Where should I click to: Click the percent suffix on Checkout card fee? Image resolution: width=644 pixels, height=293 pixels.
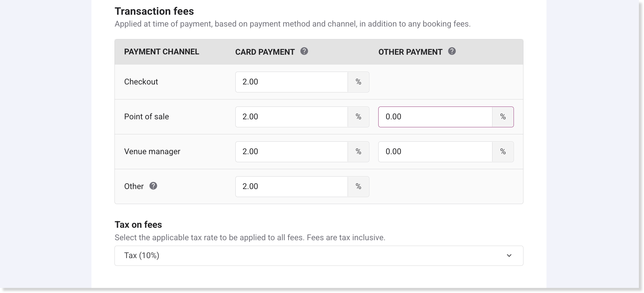pyautogui.click(x=358, y=82)
